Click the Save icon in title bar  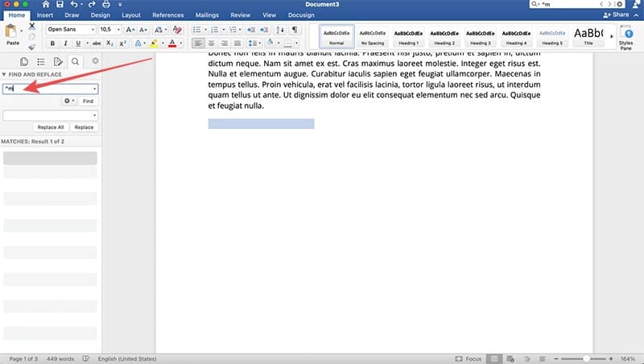coord(58,5)
